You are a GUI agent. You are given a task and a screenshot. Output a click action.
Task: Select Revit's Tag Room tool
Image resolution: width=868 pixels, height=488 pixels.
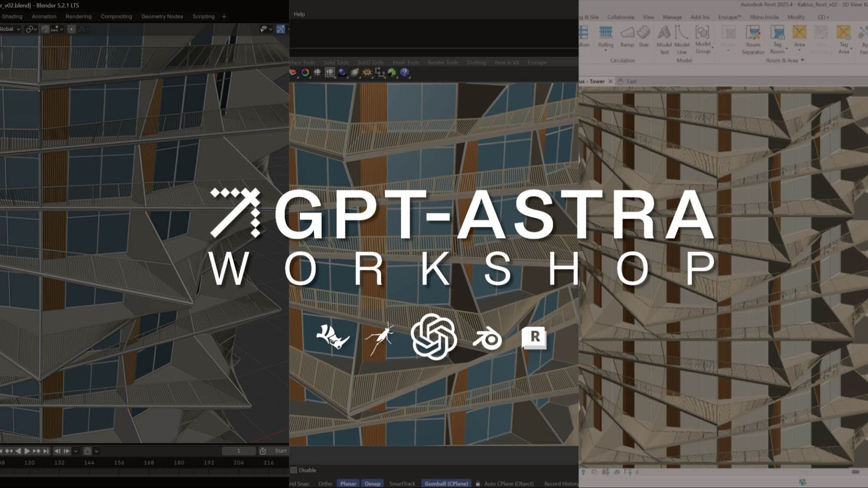click(x=777, y=40)
